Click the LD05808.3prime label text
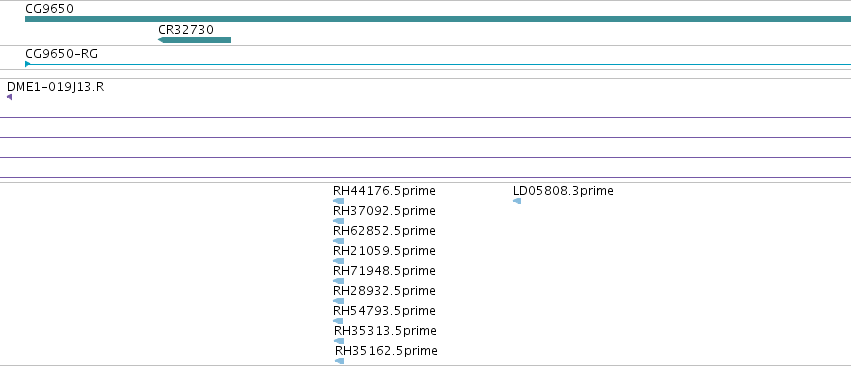Viewport: 851px width, 366px height. 563,191
